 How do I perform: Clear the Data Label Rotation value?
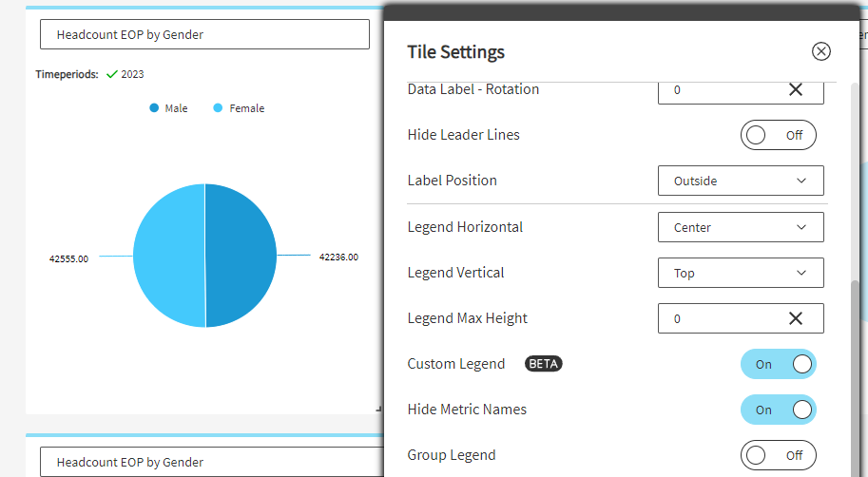796,89
